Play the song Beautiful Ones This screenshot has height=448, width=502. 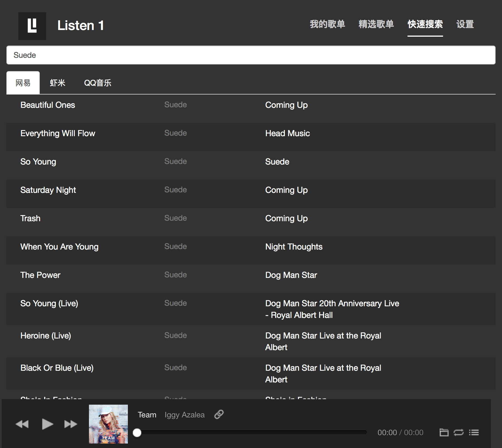[48, 105]
